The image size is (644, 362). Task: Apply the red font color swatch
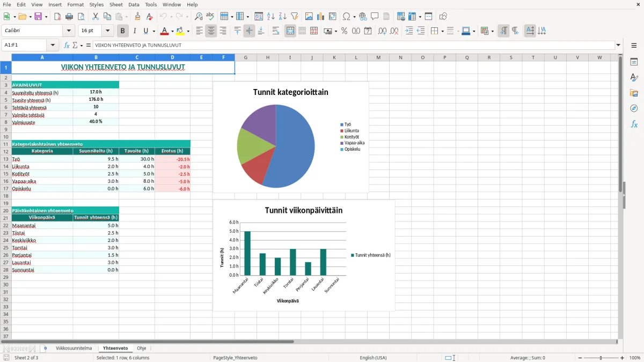[x=165, y=31]
